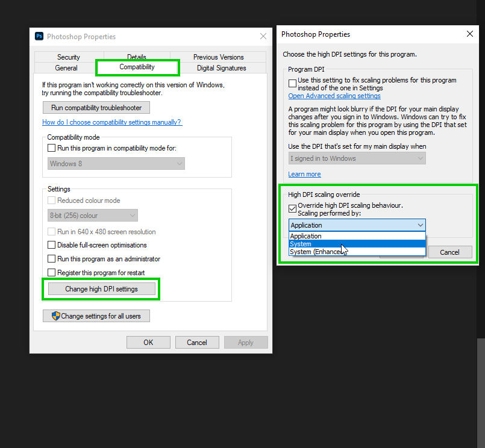Close the left Photoshop Properties window
Viewport: 485px width, 448px height.
point(263,37)
